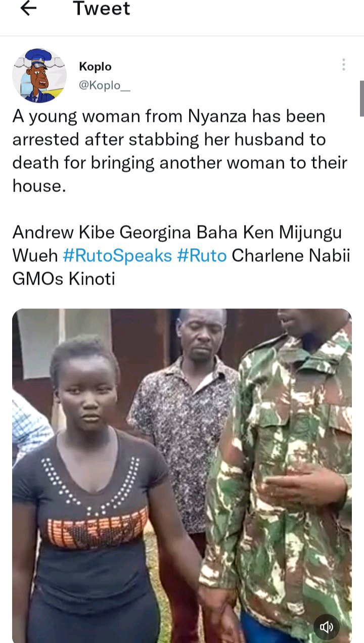
Task: Open the three-dot tweet options menu
Action: tap(343, 64)
